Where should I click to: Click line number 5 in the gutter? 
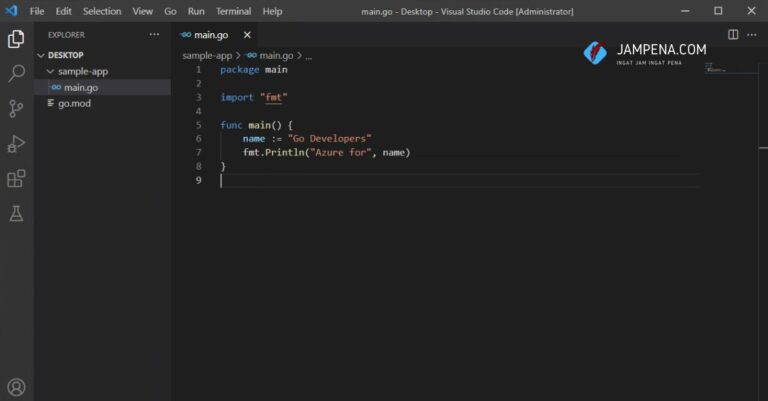(x=198, y=125)
